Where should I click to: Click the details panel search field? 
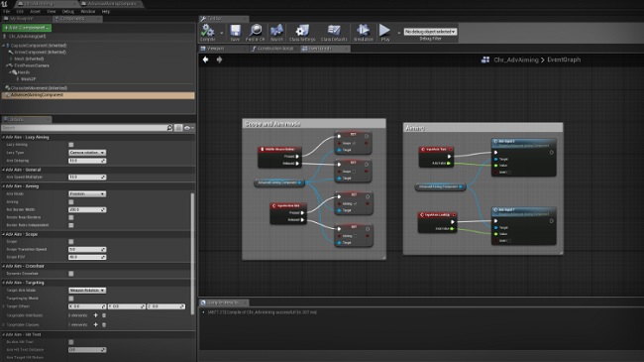tap(83, 128)
